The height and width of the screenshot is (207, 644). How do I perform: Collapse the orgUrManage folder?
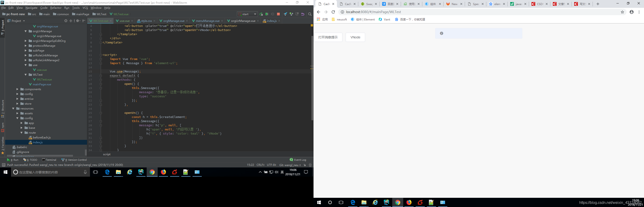pyautogui.click(x=25, y=31)
